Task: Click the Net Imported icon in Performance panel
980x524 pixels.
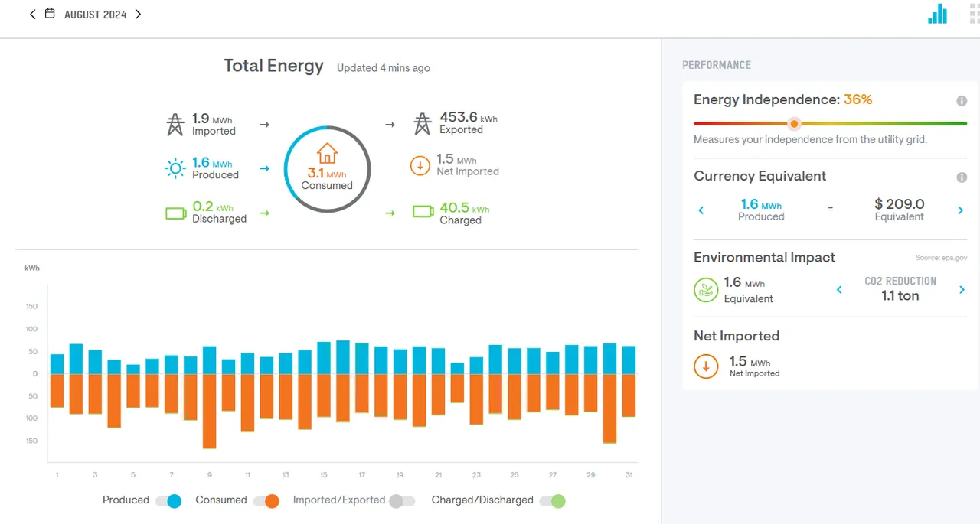Action: pyautogui.click(x=706, y=366)
